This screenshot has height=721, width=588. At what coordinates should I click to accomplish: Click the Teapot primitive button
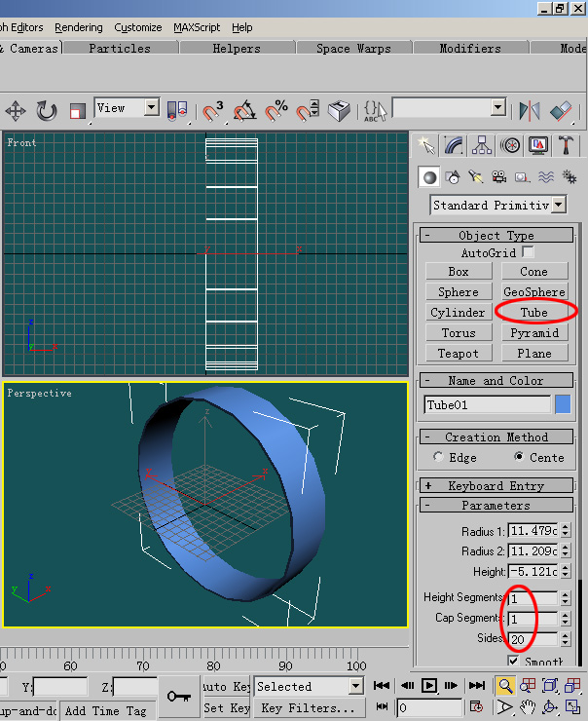[459, 353]
